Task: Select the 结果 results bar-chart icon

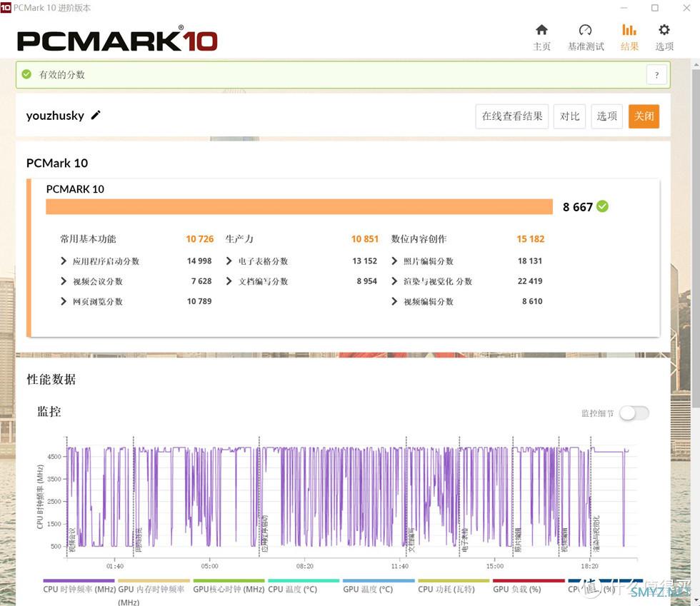Action: (x=629, y=30)
